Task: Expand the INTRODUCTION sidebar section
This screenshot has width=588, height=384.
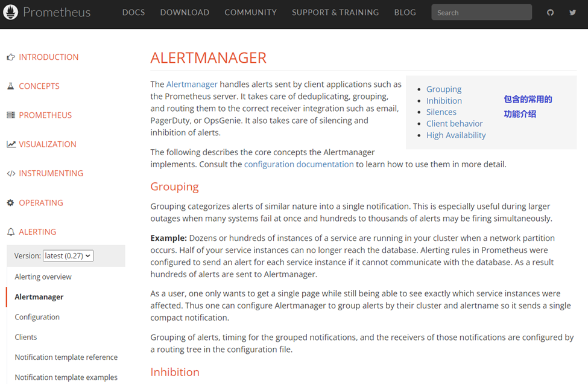Action: (x=48, y=57)
